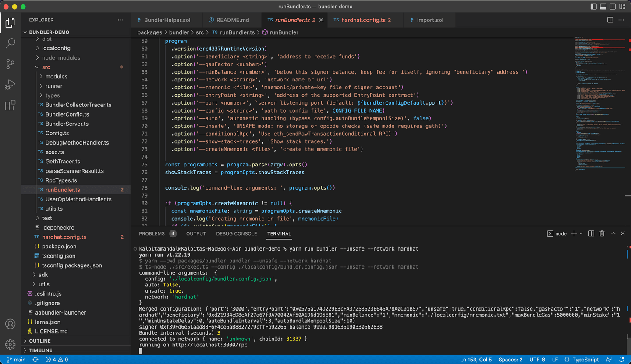Click the code minimap overview

pyautogui.click(x=600, y=103)
